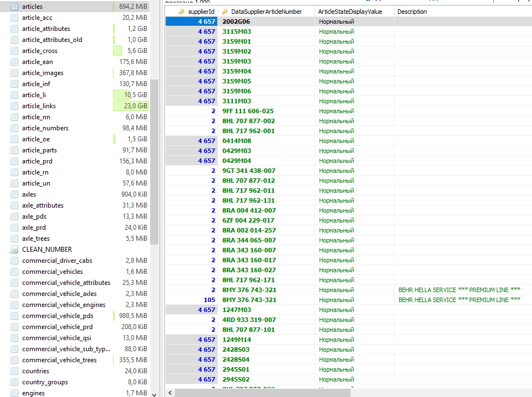This screenshot has width=532, height=397.
Task: Click the commercial_vehicle_pds table icon
Action: click(x=14, y=315)
